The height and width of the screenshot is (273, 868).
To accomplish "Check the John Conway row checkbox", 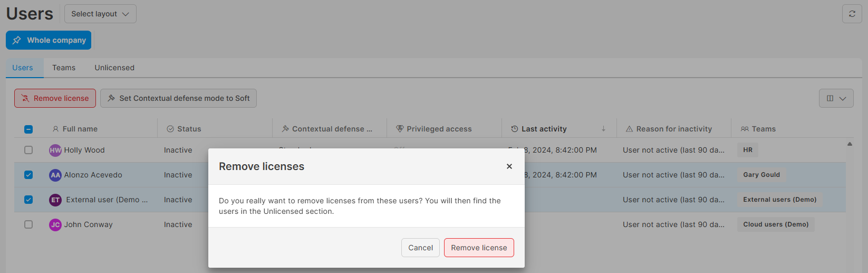I will click(28, 224).
